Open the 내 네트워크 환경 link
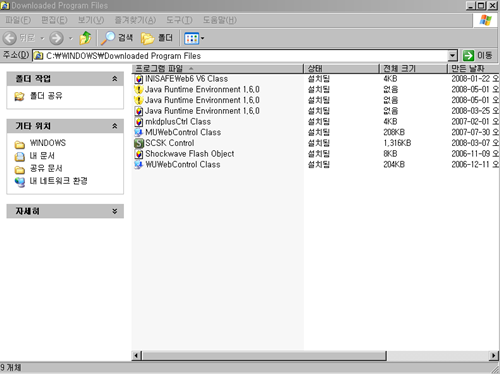 pos(59,181)
